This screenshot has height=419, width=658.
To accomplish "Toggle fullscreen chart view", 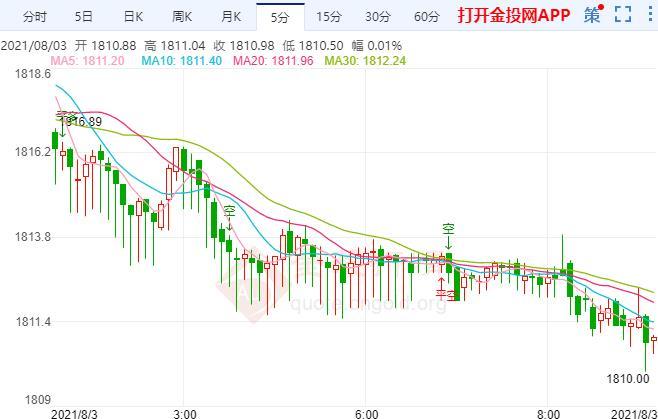I will click(623, 14).
